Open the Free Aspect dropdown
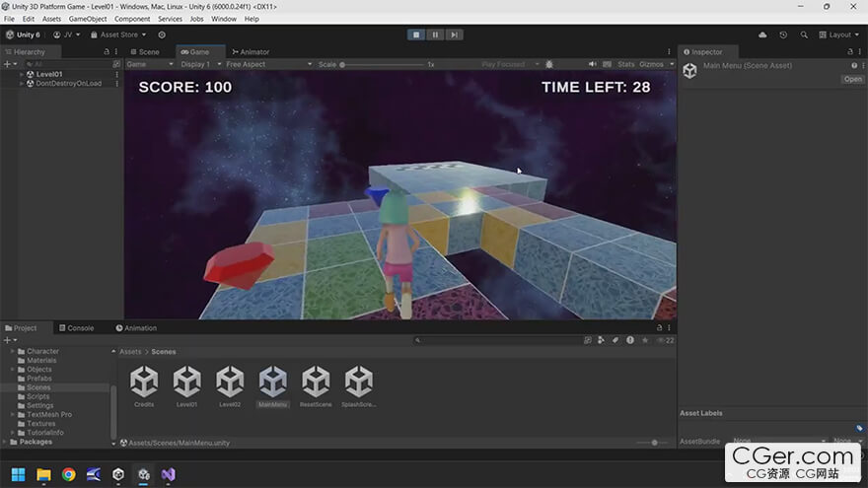 (268, 65)
